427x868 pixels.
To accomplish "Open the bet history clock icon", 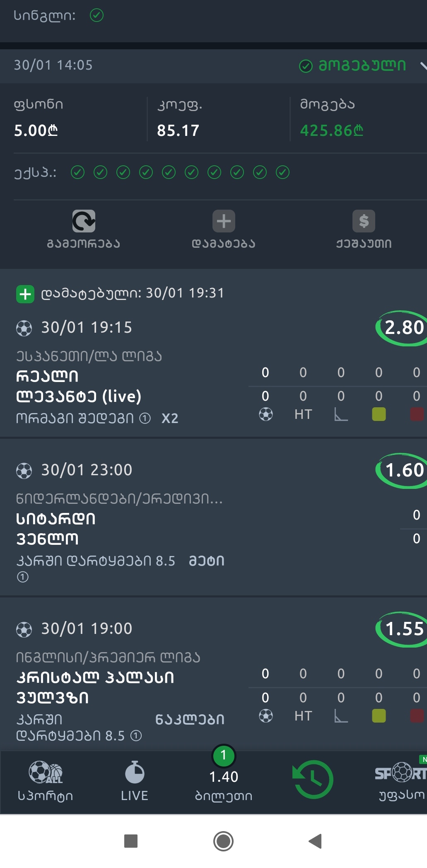I will pyautogui.click(x=313, y=779).
